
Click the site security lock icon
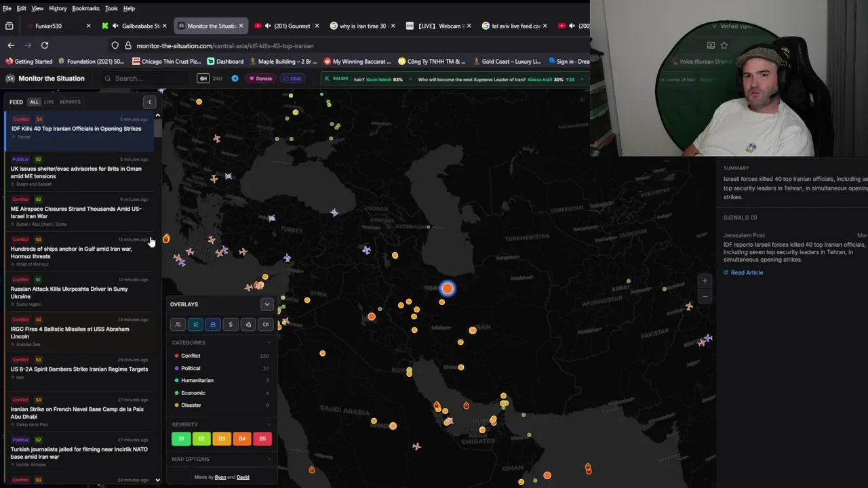point(127,45)
